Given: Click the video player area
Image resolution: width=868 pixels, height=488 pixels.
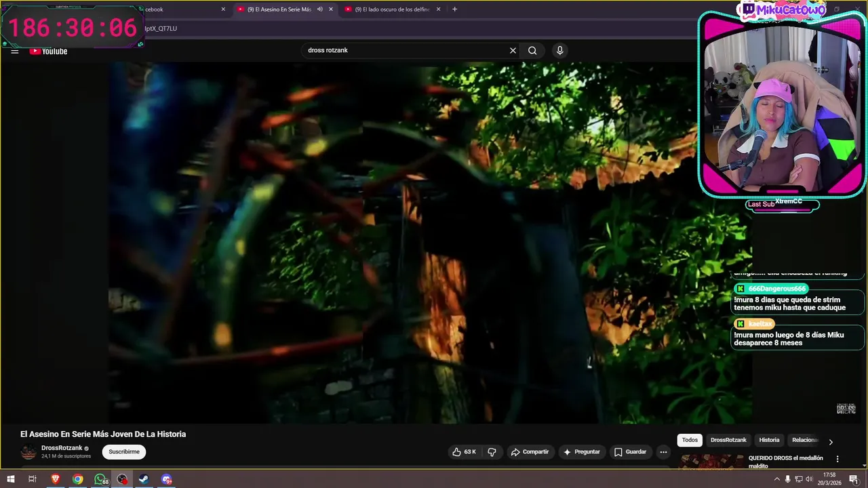Looking at the screenshot, I should pos(430,243).
